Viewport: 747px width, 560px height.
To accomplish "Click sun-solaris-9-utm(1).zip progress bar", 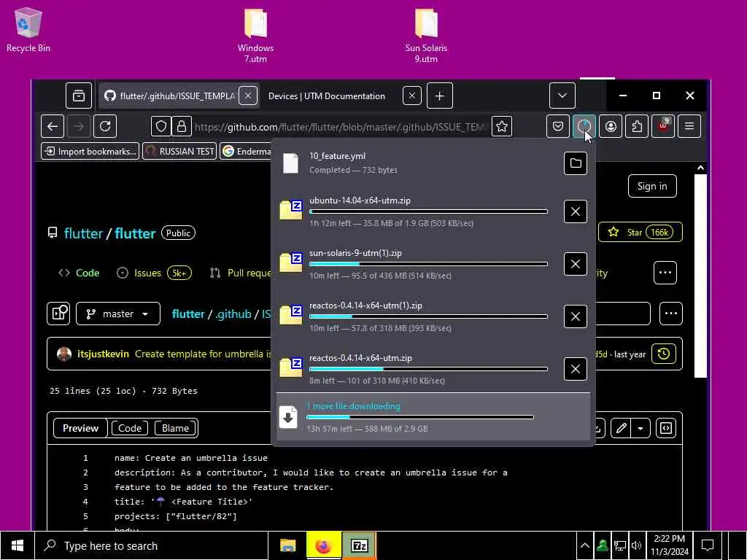I will tap(428, 264).
